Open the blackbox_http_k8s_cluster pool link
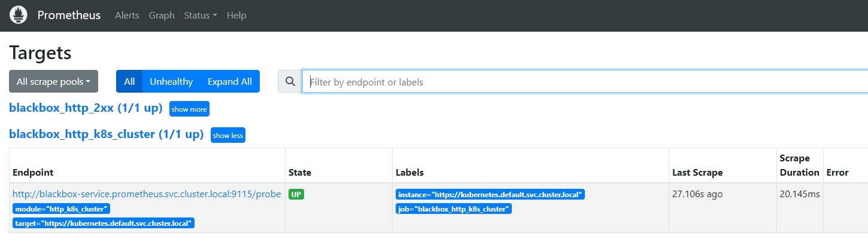Image resolution: width=868 pixels, height=242 pixels. coord(106,134)
